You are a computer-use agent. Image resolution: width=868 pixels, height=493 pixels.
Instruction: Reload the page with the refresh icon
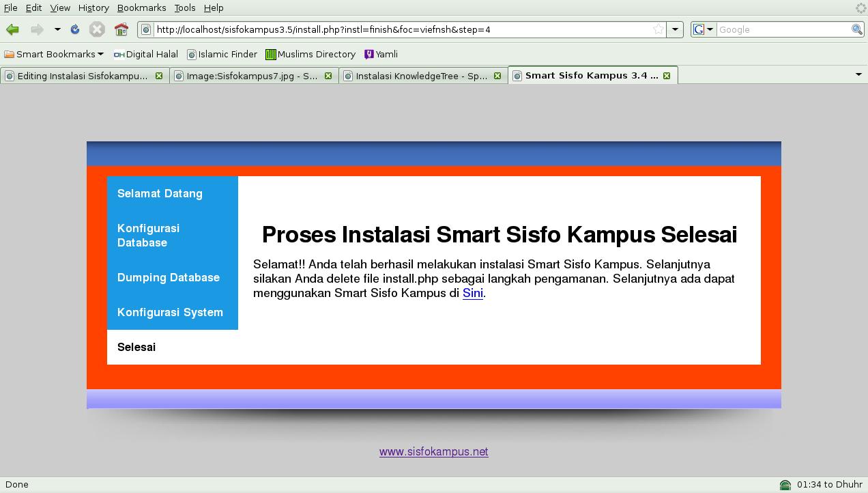[x=75, y=29]
